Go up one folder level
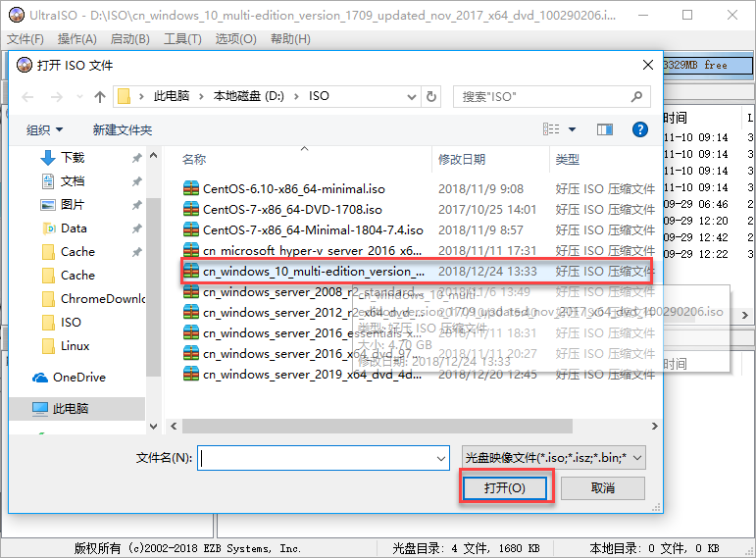Image resolution: width=756 pixels, height=558 pixels. pyautogui.click(x=100, y=97)
